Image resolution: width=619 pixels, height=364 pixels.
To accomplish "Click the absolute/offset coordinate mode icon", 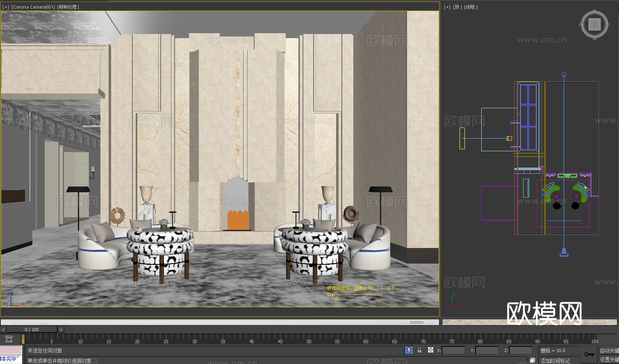I will tap(430, 350).
